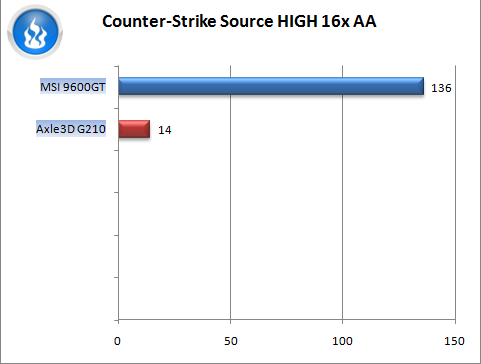Select the blue MSI 9600GT bar
The width and height of the screenshot is (481, 364).
click(271, 86)
